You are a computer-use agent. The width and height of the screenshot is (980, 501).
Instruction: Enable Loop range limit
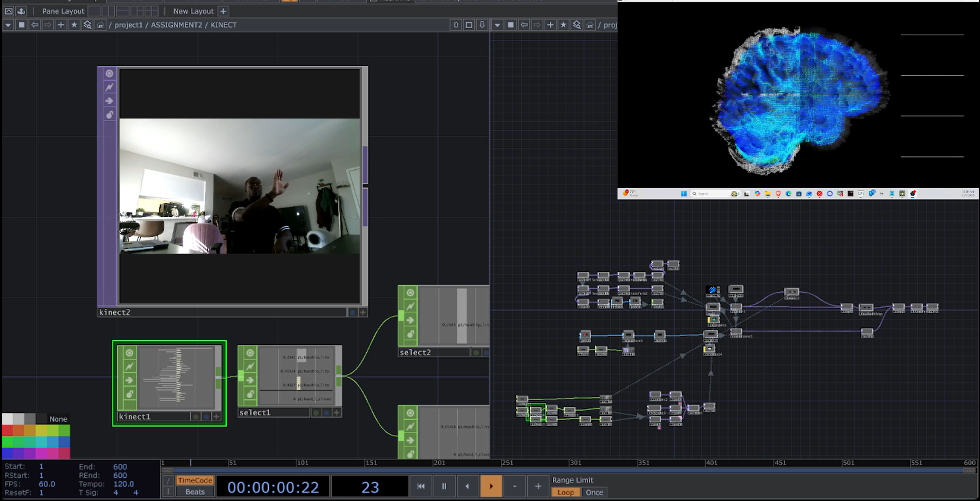[565, 492]
